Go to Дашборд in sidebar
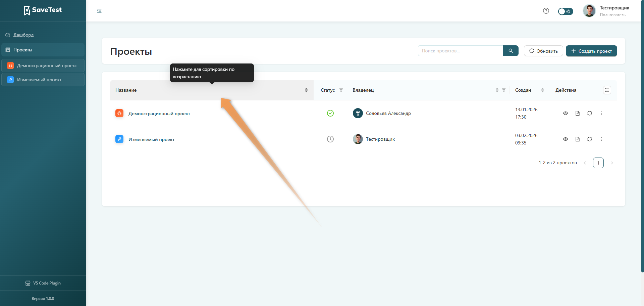644x306 pixels. [23, 35]
